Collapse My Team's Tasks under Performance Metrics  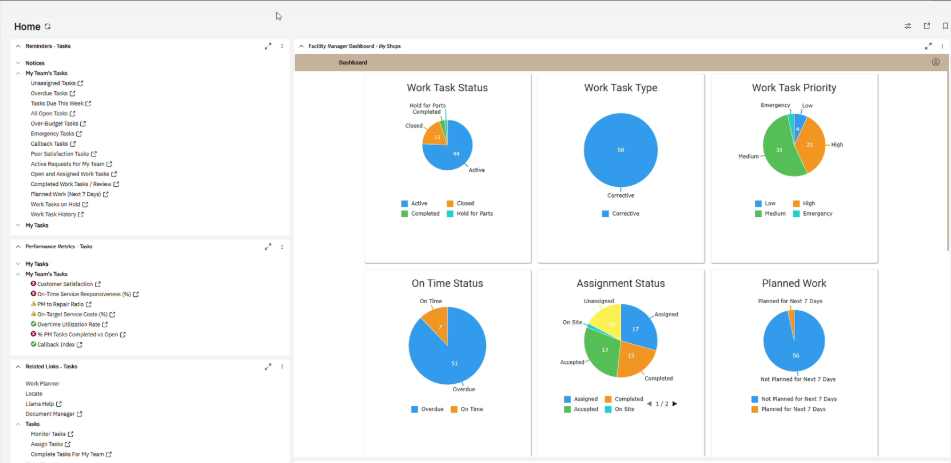pos(18,274)
